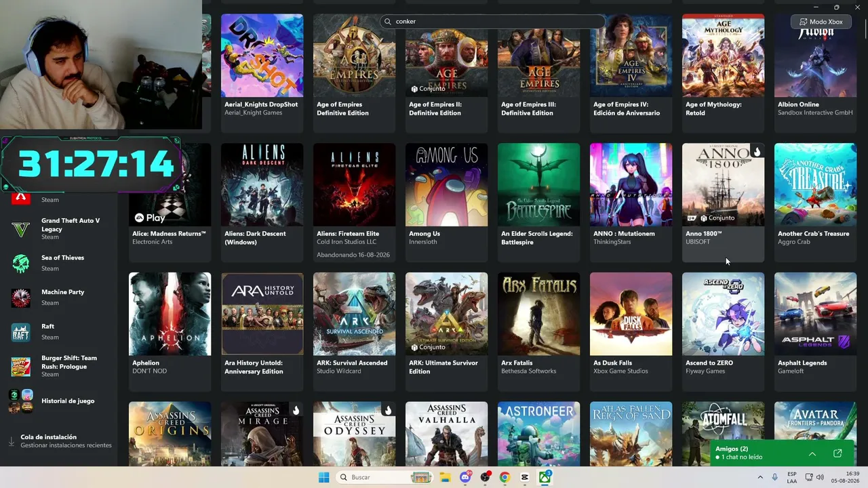868x488 pixels.
Task: Open the Arx Fatalis game tile
Action: (538, 332)
